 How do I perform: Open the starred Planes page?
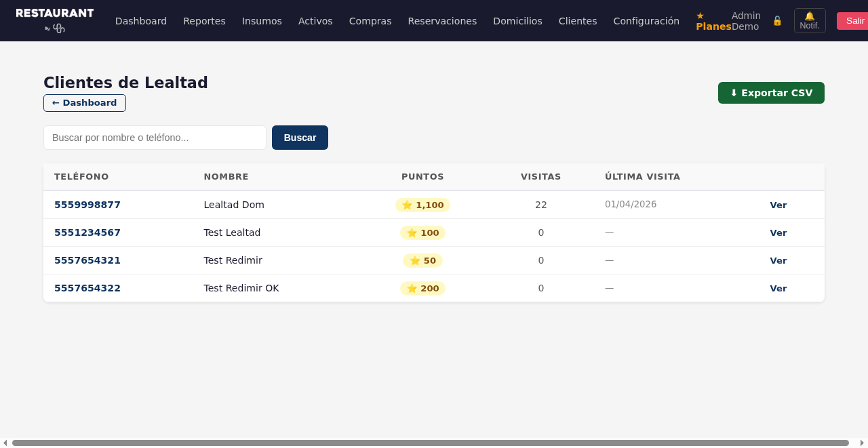coord(713,21)
